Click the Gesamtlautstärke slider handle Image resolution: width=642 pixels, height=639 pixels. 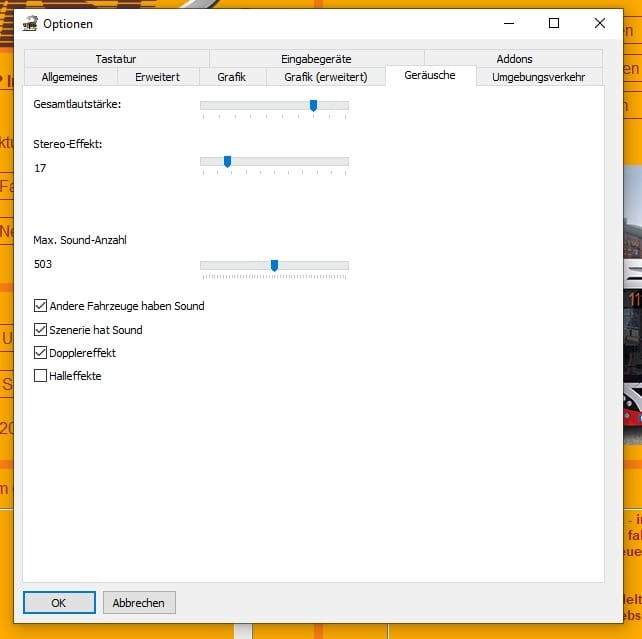tap(313, 105)
